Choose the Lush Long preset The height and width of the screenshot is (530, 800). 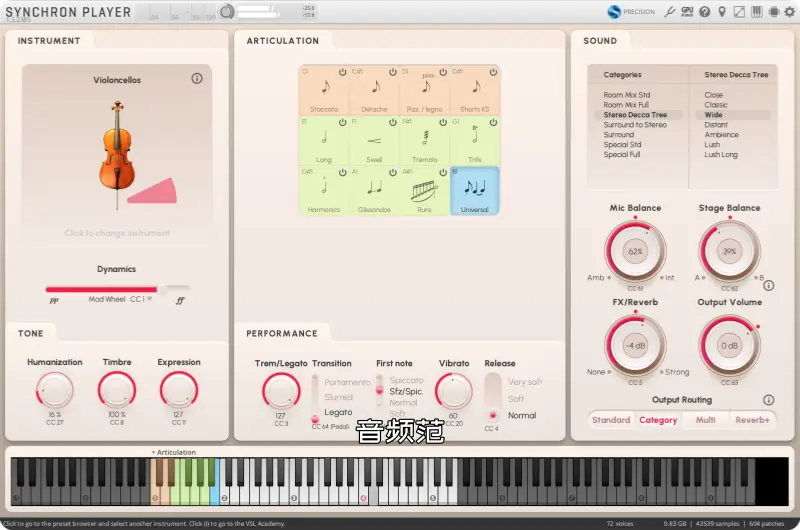pyautogui.click(x=721, y=155)
